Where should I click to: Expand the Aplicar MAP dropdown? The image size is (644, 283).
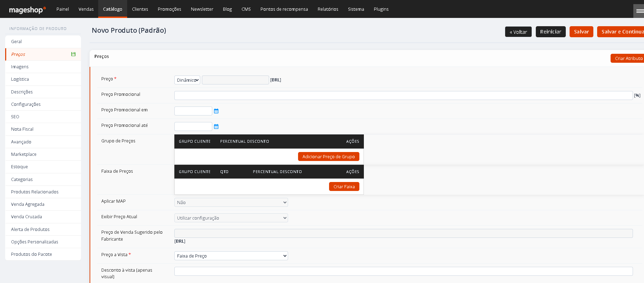click(231, 202)
